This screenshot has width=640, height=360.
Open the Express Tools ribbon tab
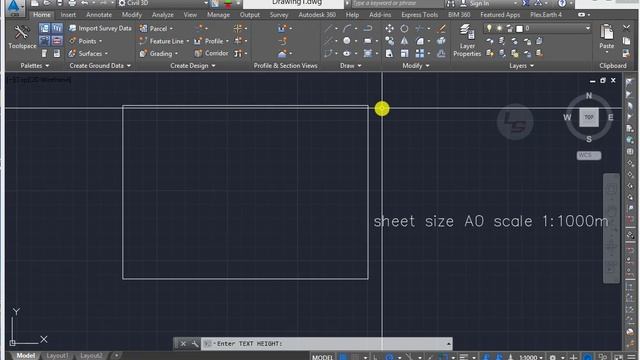(419, 15)
